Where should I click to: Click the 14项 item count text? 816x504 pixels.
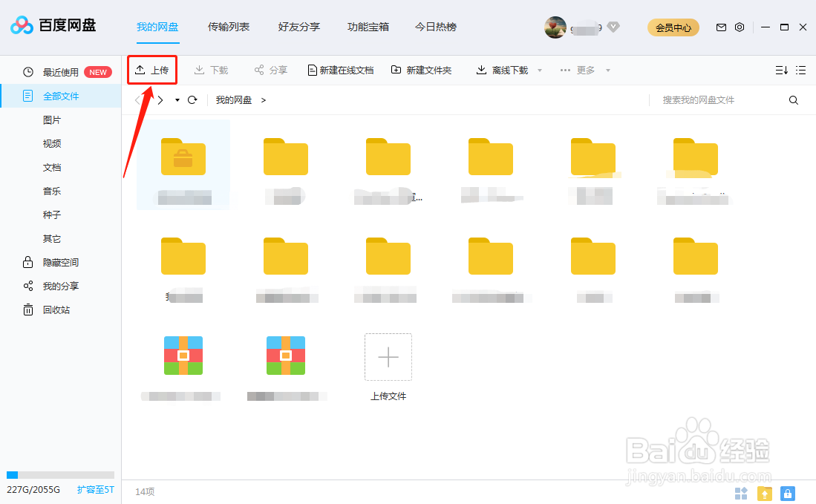(145, 491)
